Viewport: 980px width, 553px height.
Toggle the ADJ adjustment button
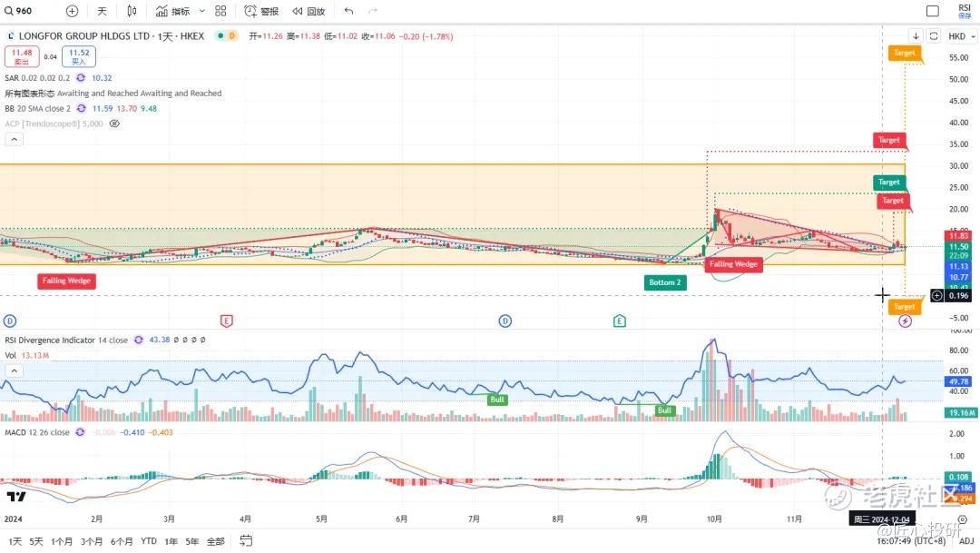point(966,541)
